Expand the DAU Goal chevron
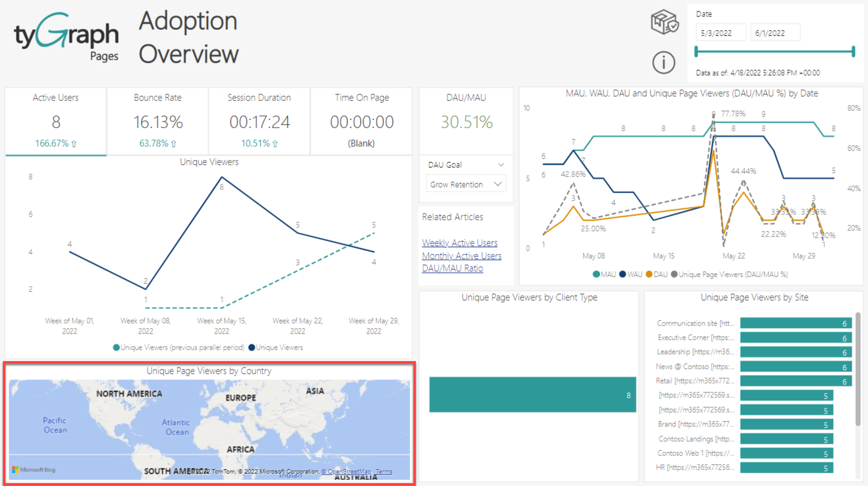The height and width of the screenshot is (486, 868). pyautogui.click(x=501, y=164)
